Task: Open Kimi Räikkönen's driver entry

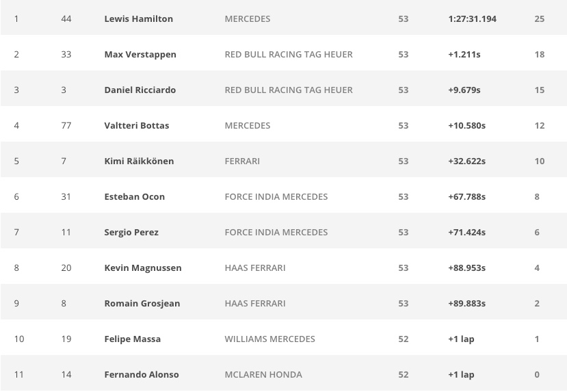Action: click(139, 161)
